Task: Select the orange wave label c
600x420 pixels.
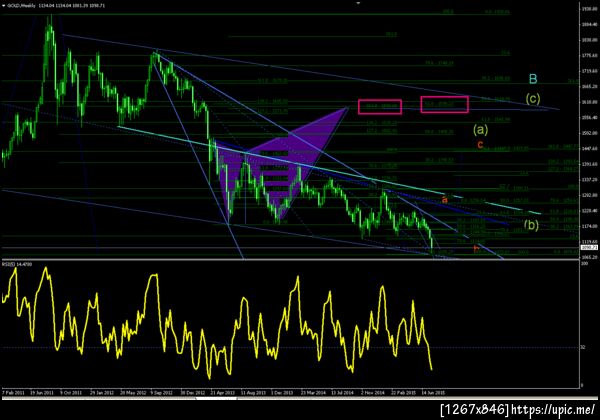Action: pyautogui.click(x=480, y=145)
